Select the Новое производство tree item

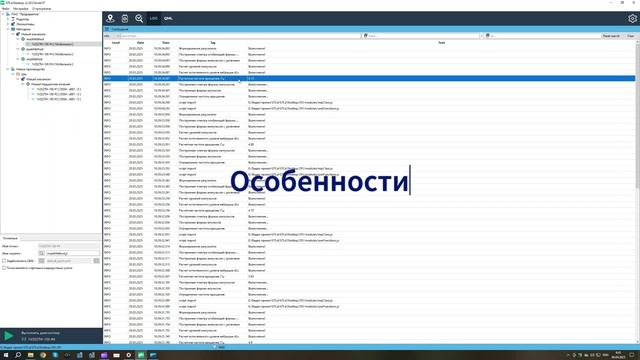30,69
